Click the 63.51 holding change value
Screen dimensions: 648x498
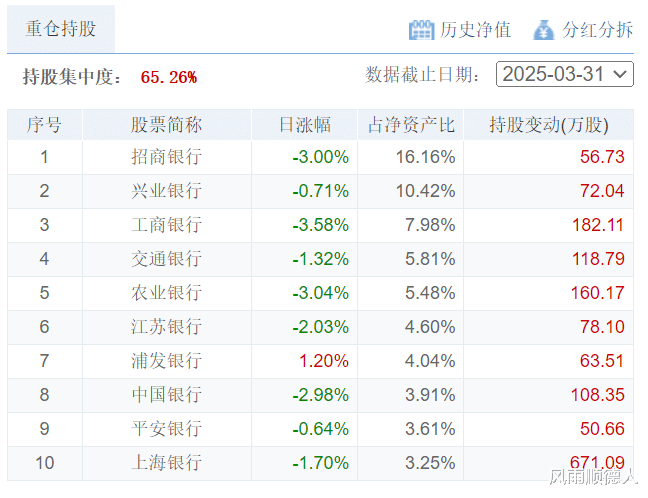point(602,361)
